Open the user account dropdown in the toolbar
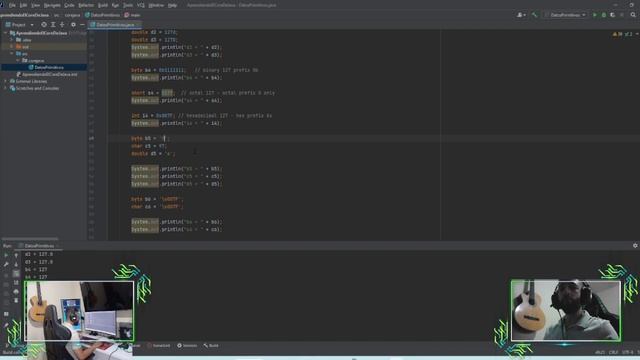 click(521, 15)
